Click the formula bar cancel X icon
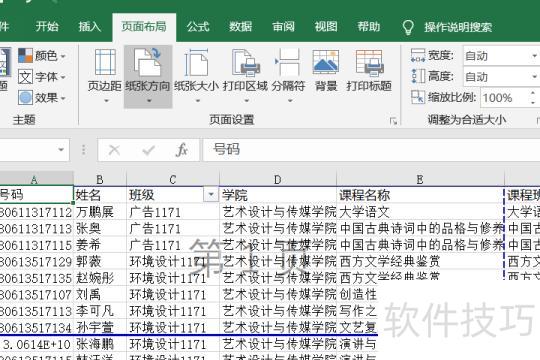The image size is (540, 360). (x=114, y=150)
